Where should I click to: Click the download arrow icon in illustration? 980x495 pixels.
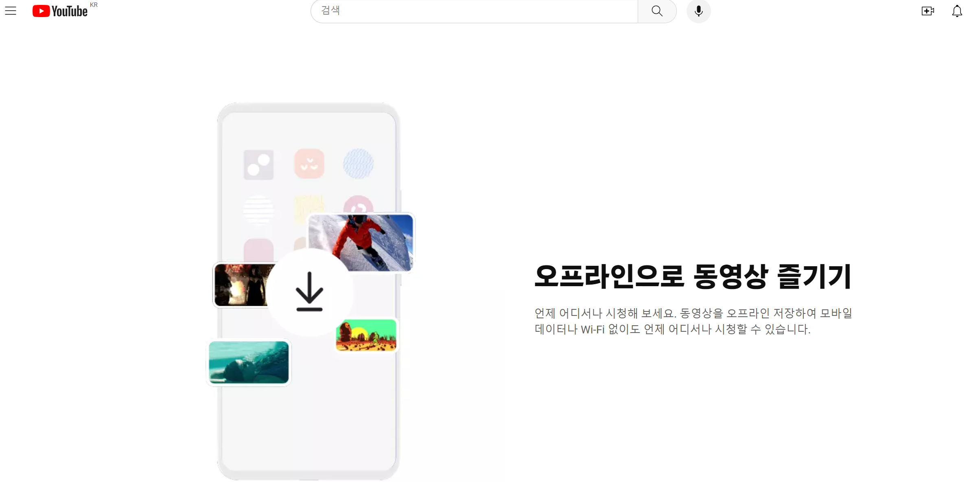pyautogui.click(x=309, y=291)
